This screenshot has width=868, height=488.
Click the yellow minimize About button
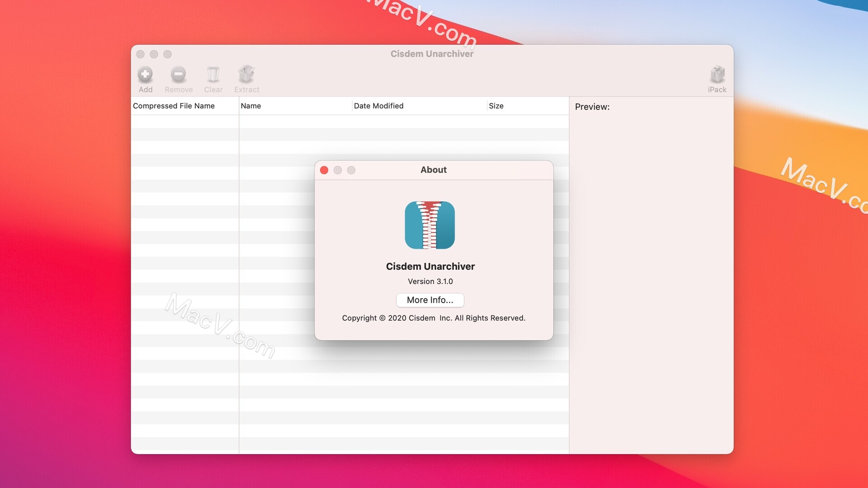pyautogui.click(x=337, y=170)
